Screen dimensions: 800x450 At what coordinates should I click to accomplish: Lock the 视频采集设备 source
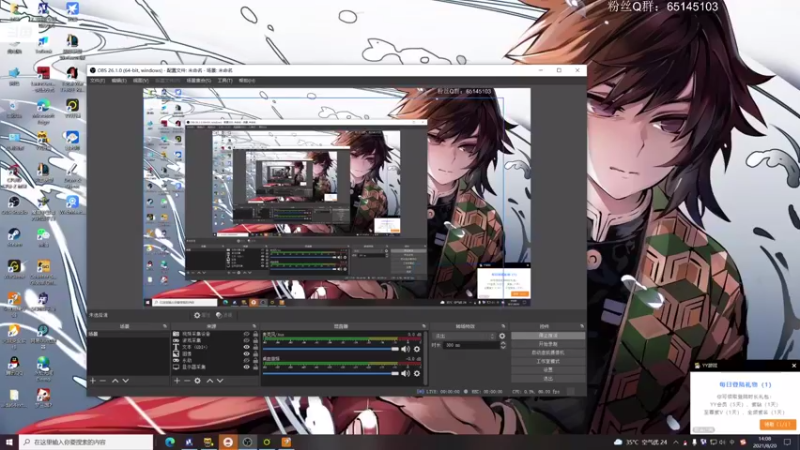coord(256,334)
